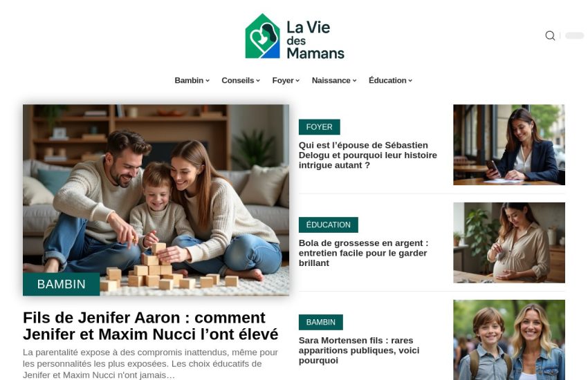Image resolution: width=588 pixels, height=380 pixels.
Task: Open the Éducation menu item
Action: tap(390, 81)
